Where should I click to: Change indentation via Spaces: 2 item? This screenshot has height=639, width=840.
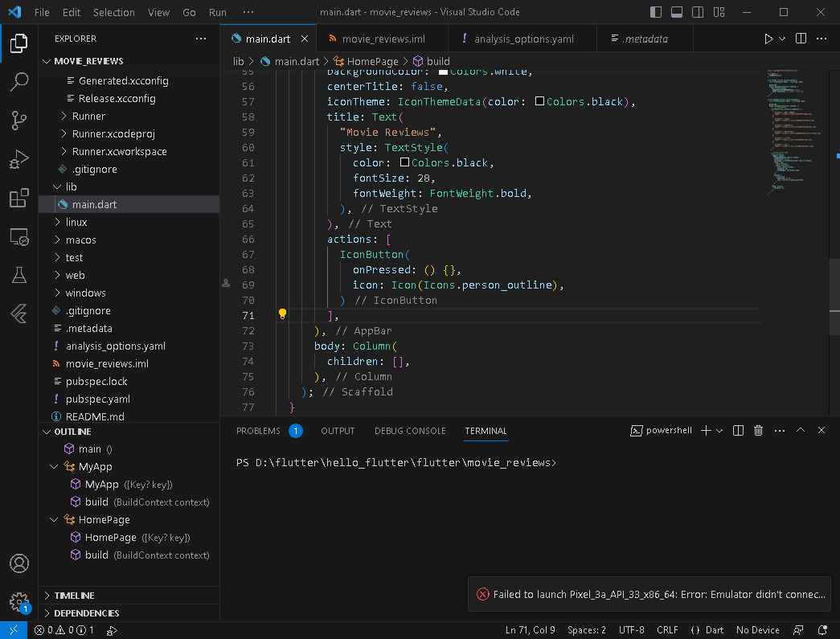(x=587, y=630)
